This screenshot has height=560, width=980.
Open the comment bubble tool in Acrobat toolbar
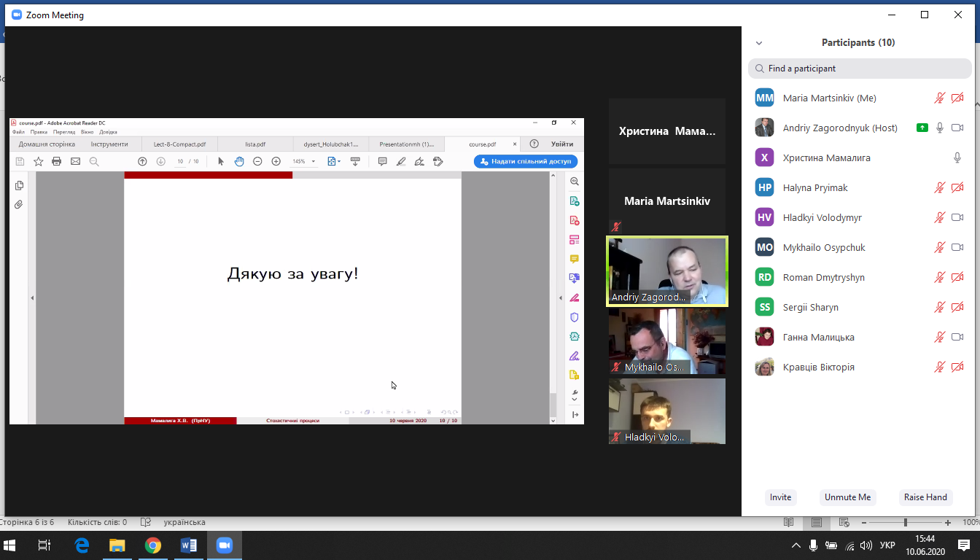coord(382,161)
